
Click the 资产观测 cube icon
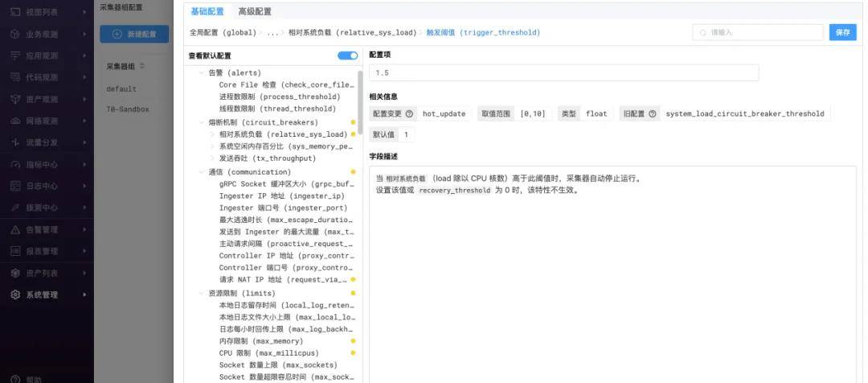click(15, 99)
